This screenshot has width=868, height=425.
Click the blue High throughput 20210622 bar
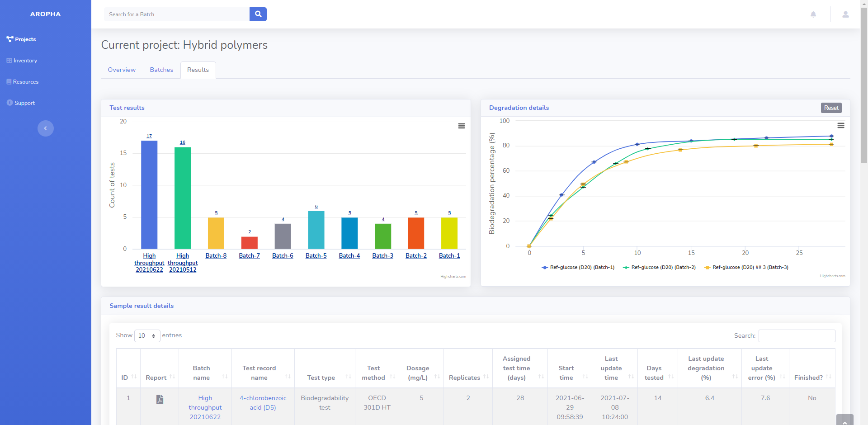click(x=149, y=195)
